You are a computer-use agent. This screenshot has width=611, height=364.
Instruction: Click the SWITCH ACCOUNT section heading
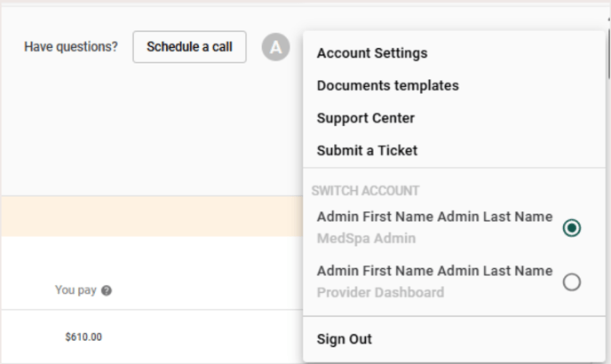[365, 191]
